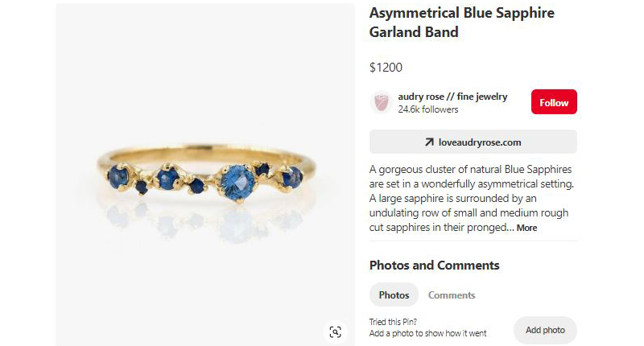The height and width of the screenshot is (346, 644).
Task: Click the pin description paragraph
Action: [x=471, y=198]
